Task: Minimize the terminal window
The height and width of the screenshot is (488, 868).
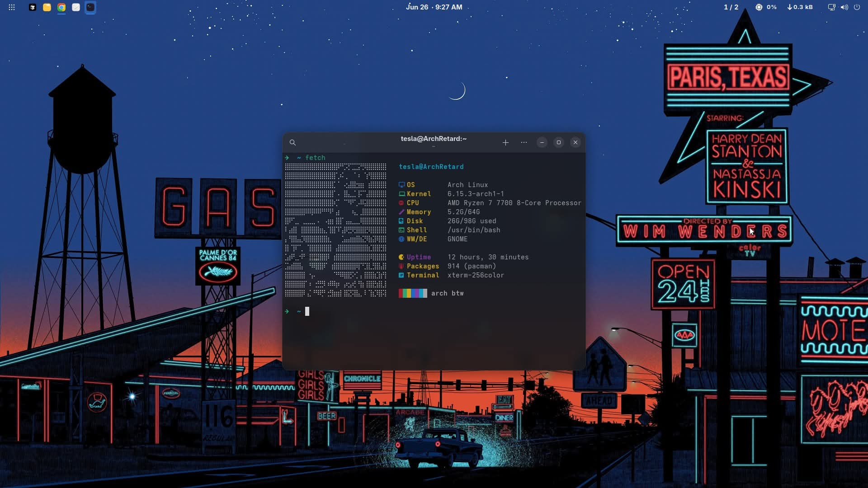Action: (x=542, y=142)
